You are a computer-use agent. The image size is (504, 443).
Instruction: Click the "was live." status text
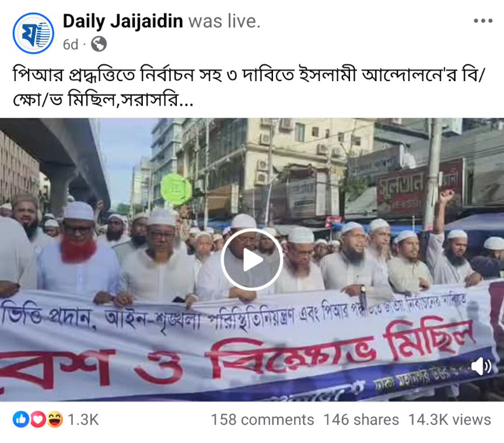tap(225, 21)
